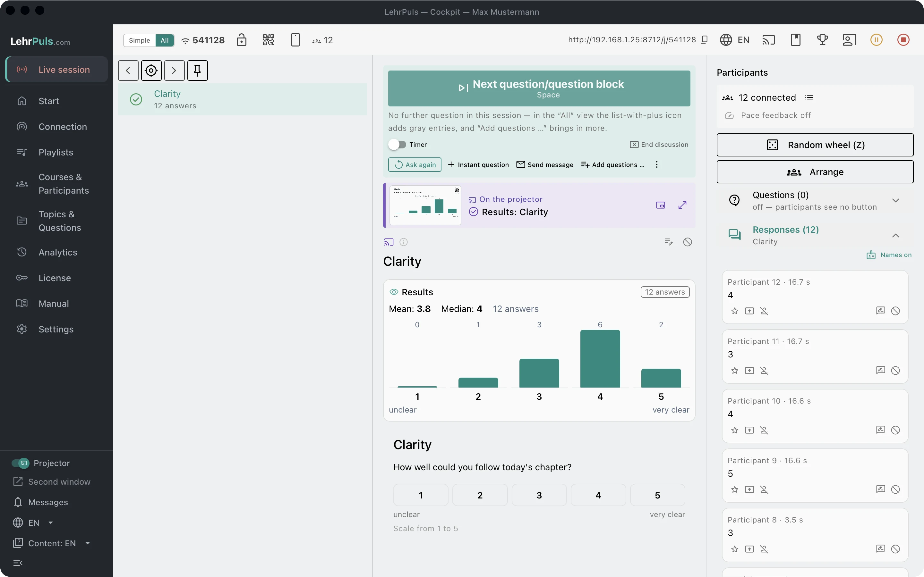Click the trophy icon in top bar
The image size is (924, 577).
822,40
